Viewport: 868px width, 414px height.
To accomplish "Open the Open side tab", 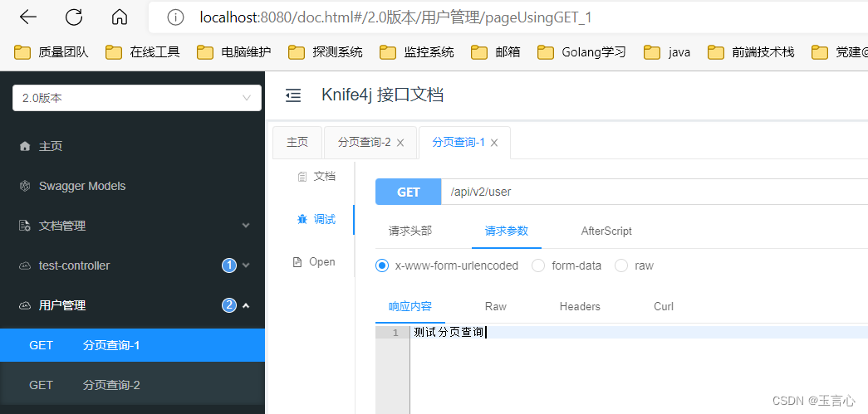I will tap(314, 262).
